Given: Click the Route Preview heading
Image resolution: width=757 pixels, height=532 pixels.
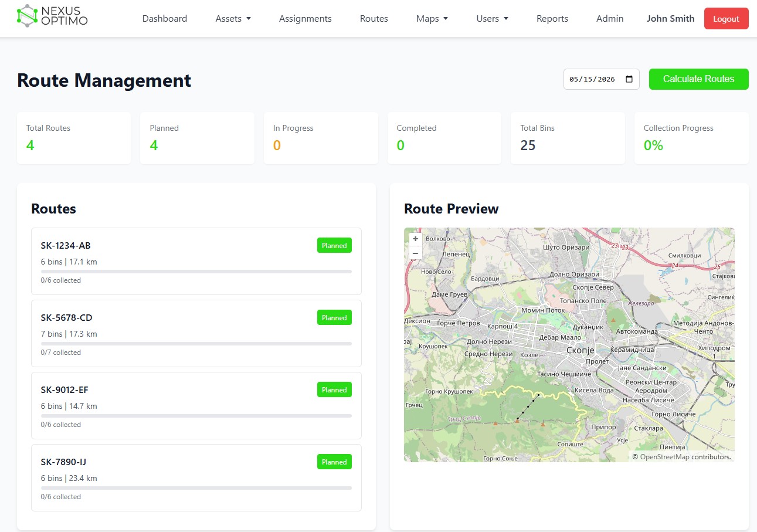Looking at the screenshot, I should pyautogui.click(x=452, y=209).
